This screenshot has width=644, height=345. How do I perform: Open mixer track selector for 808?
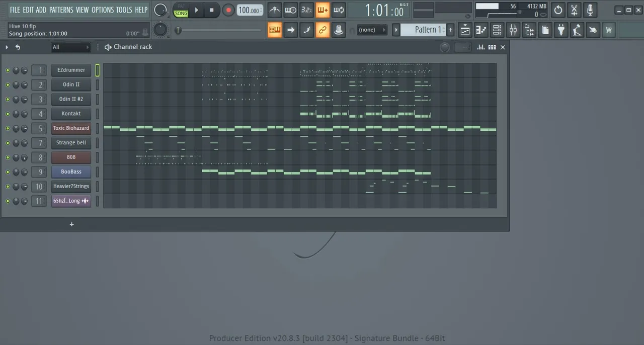pos(39,158)
